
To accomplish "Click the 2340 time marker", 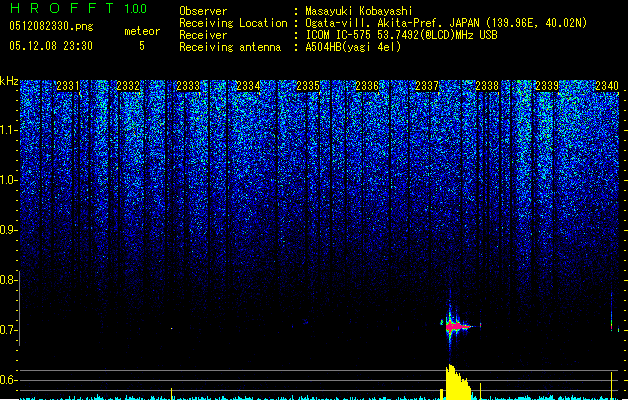I will (607, 86).
